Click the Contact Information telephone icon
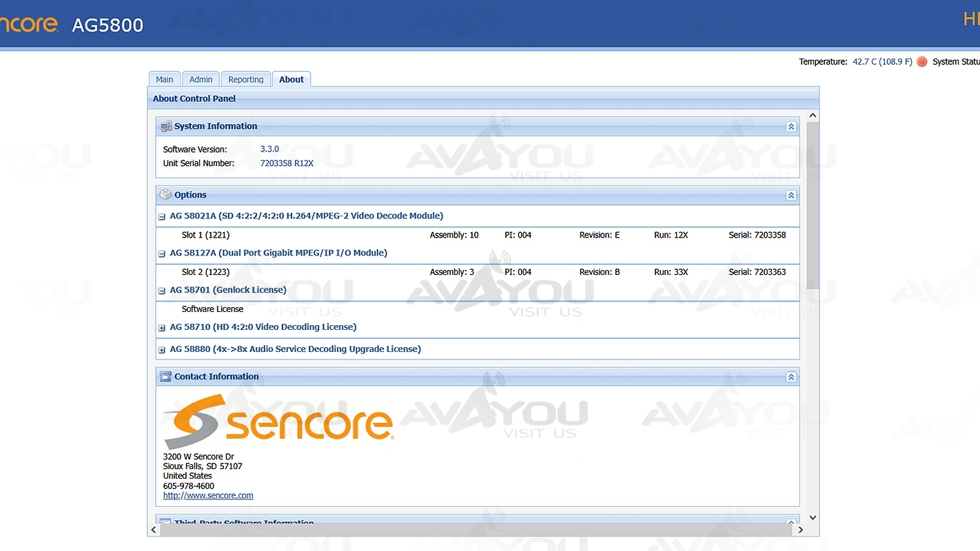This screenshot has width=980, height=551. click(x=165, y=377)
